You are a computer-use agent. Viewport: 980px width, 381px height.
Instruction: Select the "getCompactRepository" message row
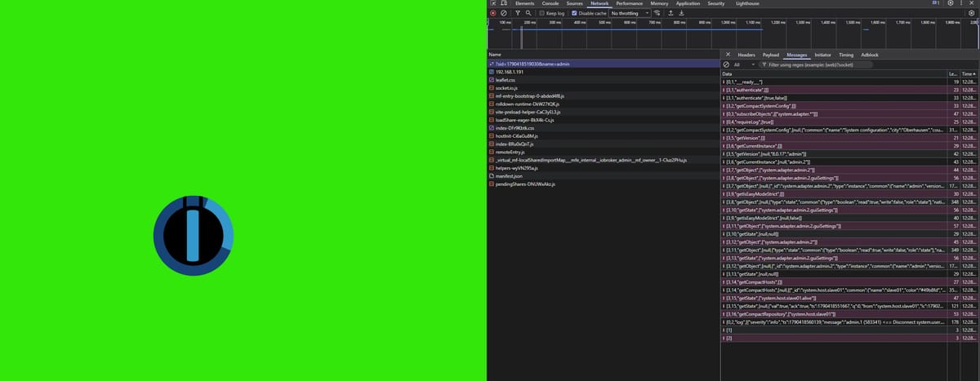pos(850,313)
